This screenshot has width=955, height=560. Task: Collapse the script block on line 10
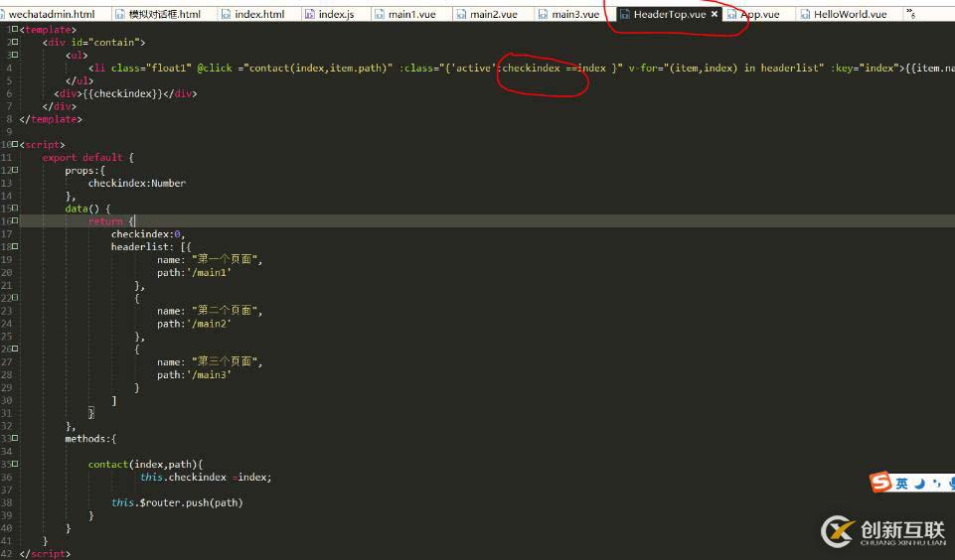pyautogui.click(x=15, y=145)
